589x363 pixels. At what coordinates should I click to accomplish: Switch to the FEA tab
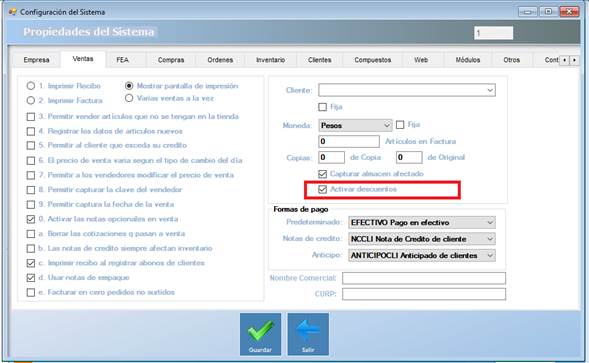pyautogui.click(x=122, y=60)
